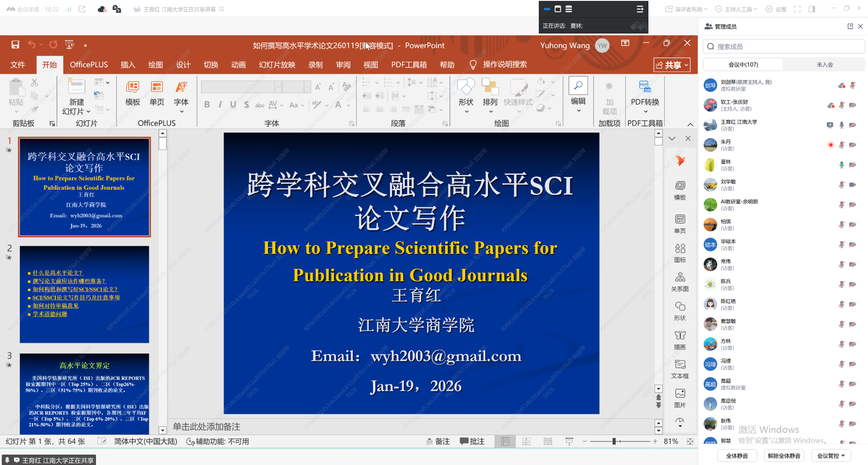This screenshot has width=868, height=465.
Task: Switch to the 插入 ribbon tab
Action: click(x=128, y=64)
